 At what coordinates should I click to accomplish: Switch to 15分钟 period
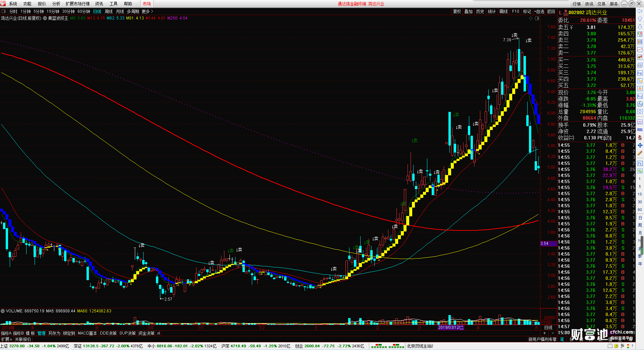coord(53,11)
